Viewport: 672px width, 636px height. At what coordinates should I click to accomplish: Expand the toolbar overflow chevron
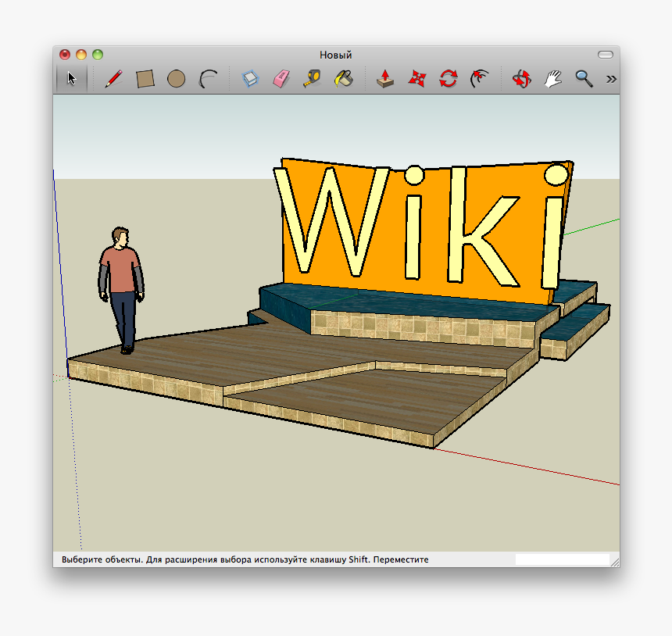(x=611, y=78)
